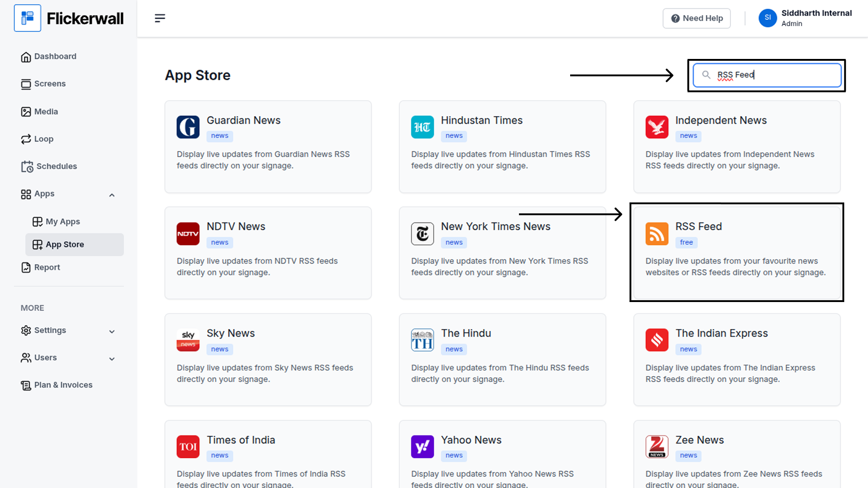Click the news tag under Zee News
Image resolution: width=868 pixels, height=488 pixels.
(688, 456)
